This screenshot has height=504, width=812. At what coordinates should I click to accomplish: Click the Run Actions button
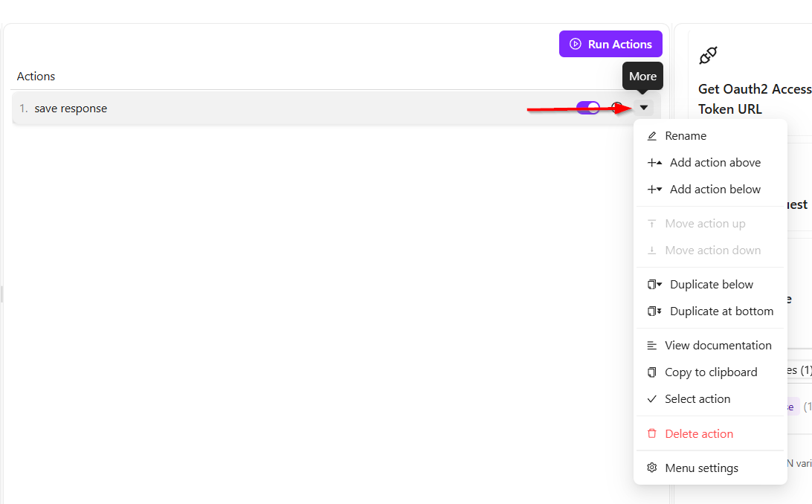(x=610, y=44)
